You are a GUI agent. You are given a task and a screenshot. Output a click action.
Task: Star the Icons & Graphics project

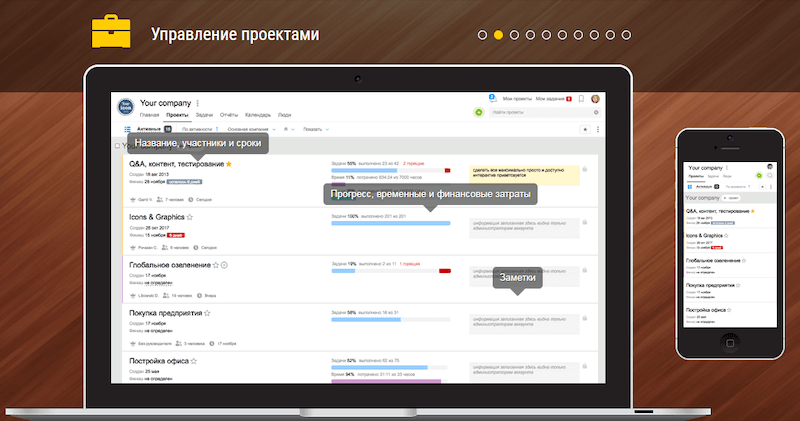[x=190, y=216]
